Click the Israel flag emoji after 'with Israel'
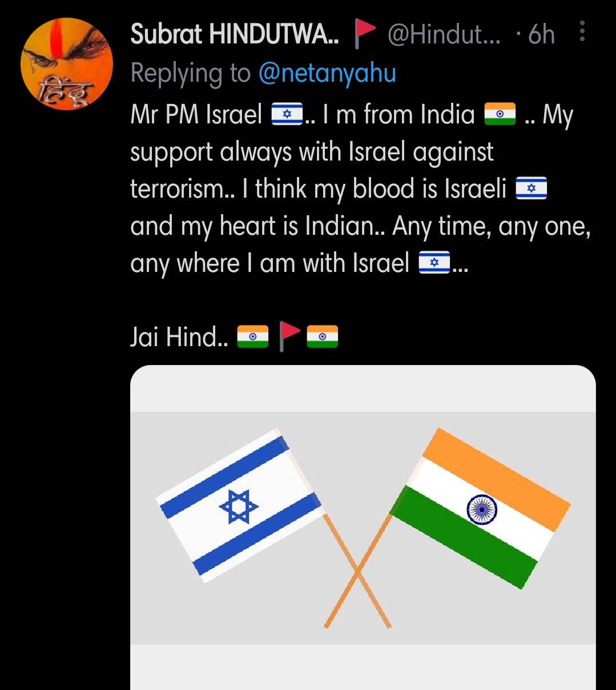 tap(435, 263)
